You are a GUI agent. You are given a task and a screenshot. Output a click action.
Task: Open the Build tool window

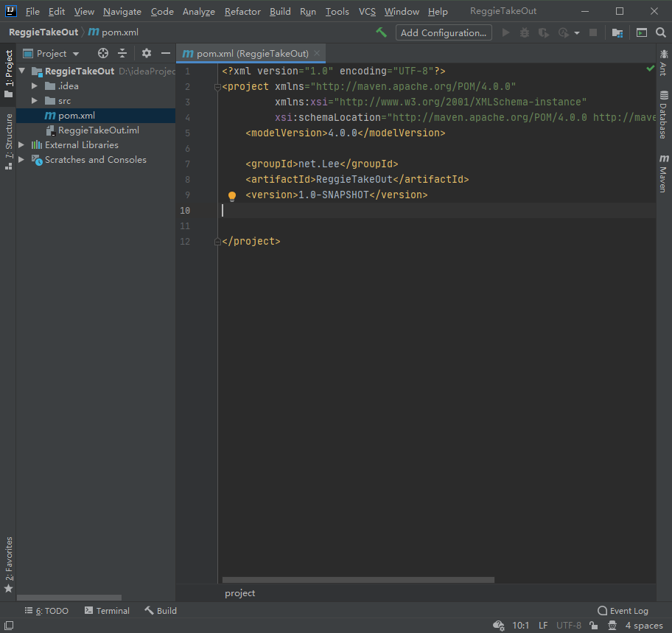pos(161,611)
